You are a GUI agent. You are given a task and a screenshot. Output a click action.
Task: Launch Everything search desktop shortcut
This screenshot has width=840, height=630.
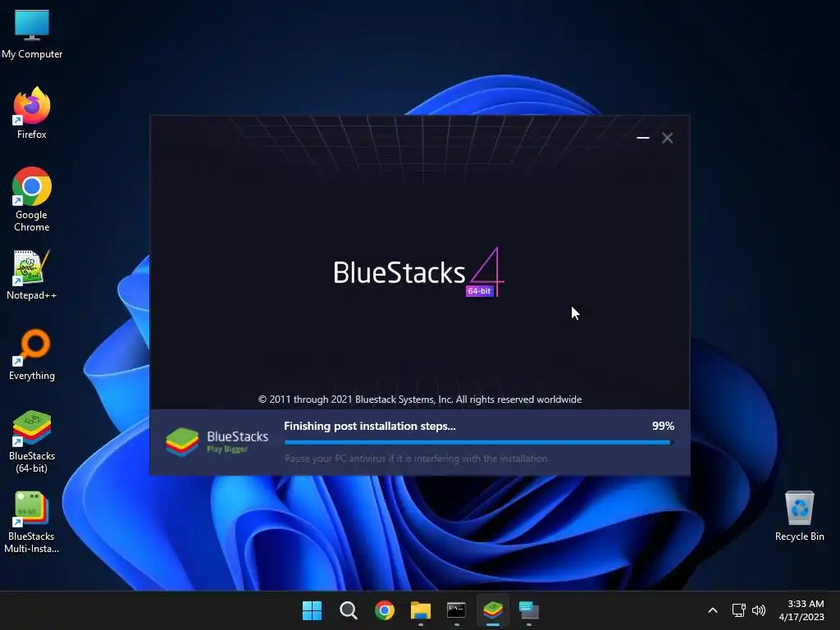pos(32,354)
